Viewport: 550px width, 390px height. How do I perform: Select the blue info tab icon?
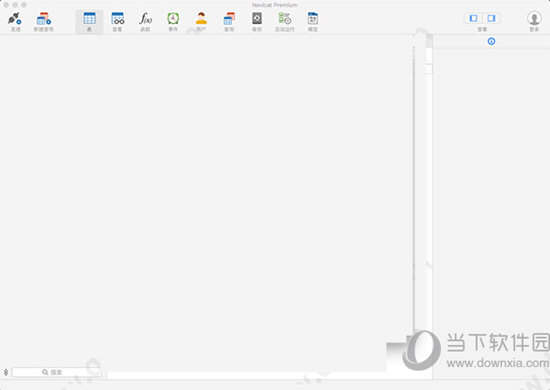pyautogui.click(x=491, y=41)
